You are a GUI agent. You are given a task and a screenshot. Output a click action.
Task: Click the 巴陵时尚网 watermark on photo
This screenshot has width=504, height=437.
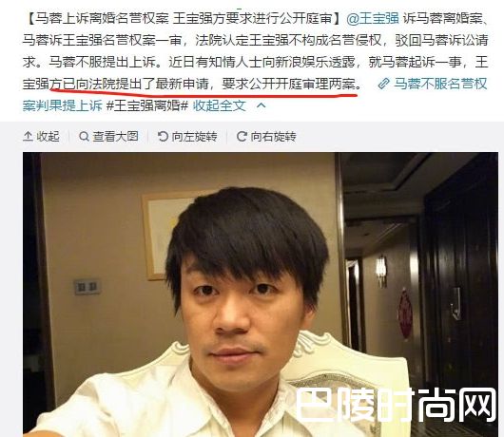point(396,405)
